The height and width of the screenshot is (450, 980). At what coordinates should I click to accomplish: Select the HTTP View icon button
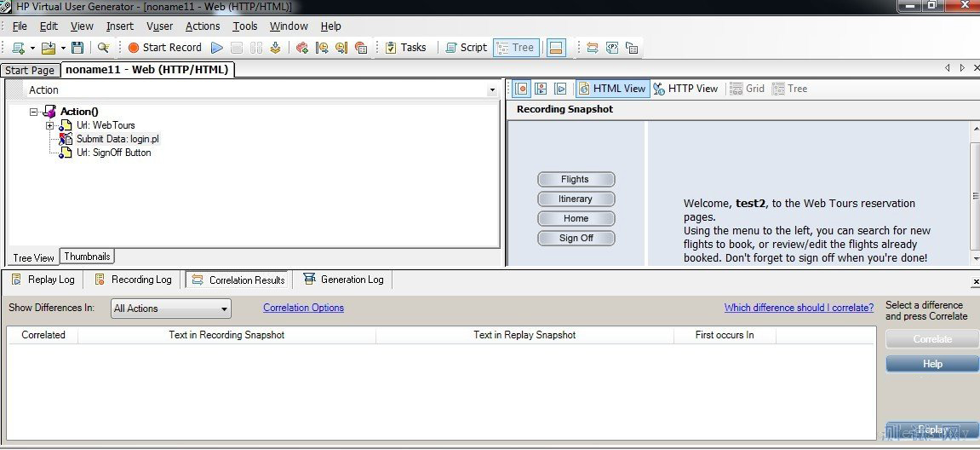pos(685,89)
